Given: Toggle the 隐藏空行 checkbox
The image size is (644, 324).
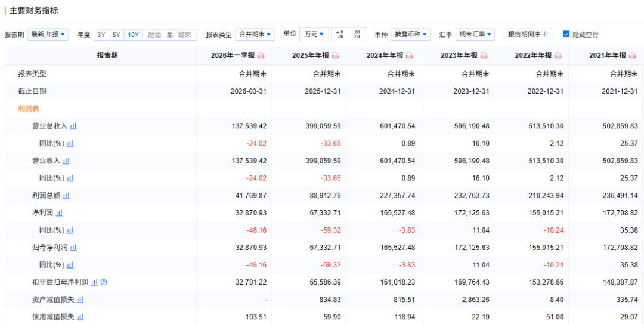Looking at the screenshot, I should pos(566,34).
